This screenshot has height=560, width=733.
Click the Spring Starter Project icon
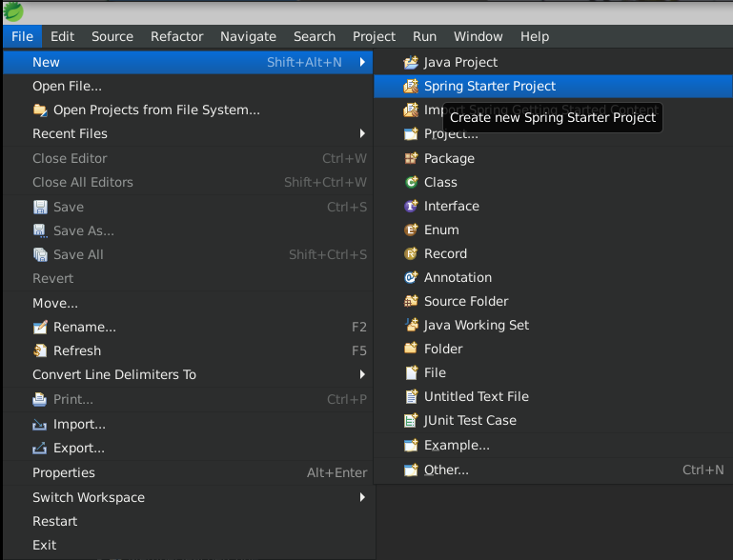pyautogui.click(x=411, y=86)
